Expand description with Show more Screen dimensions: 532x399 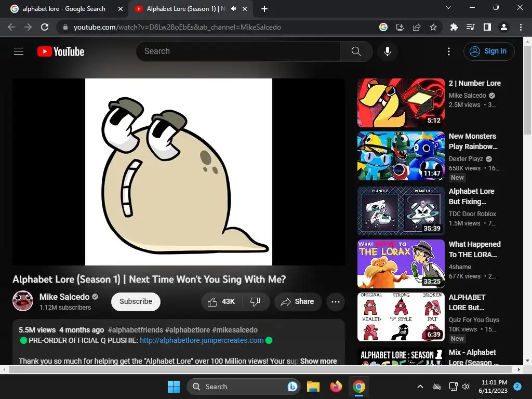[318, 361]
